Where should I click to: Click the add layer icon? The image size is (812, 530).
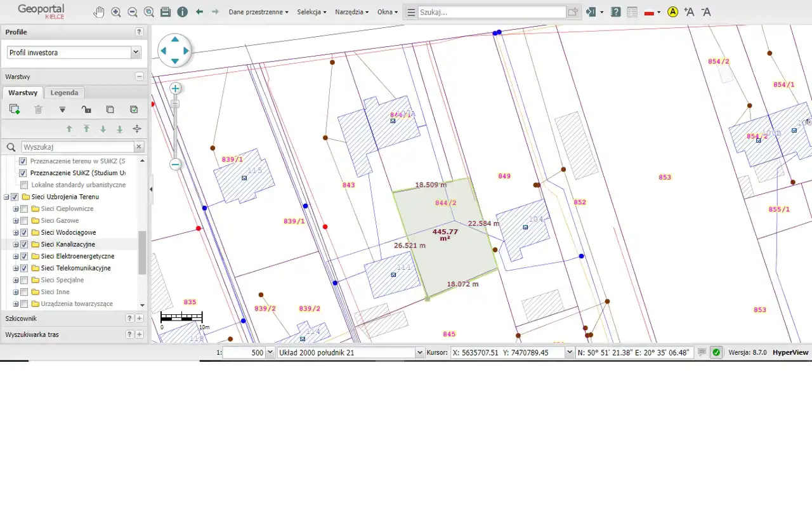click(x=15, y=109)
